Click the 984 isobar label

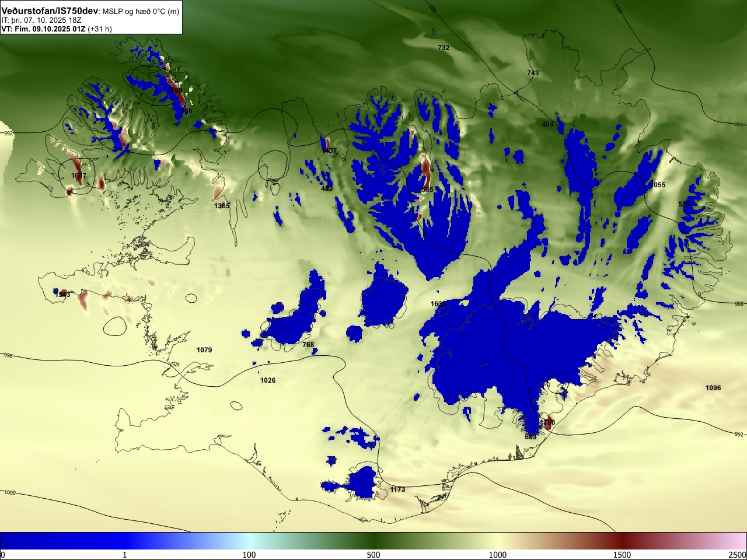pyautogui.click(x=739, y=124)
